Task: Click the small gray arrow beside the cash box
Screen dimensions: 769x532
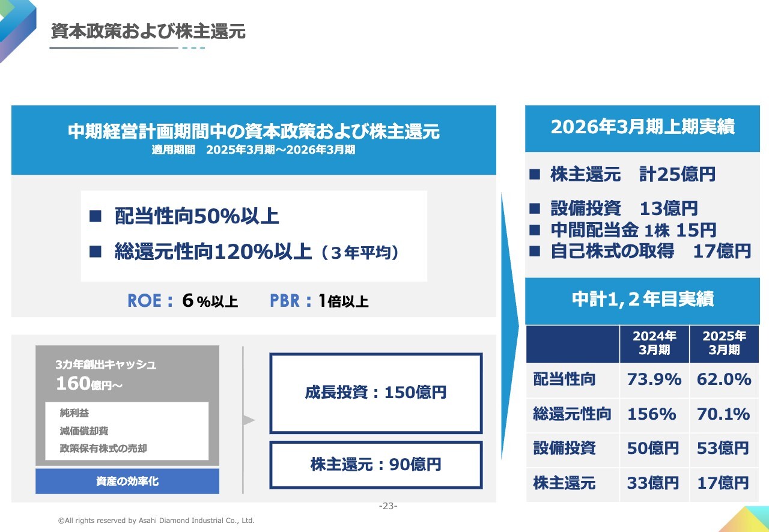Action: tap(249, 420)
